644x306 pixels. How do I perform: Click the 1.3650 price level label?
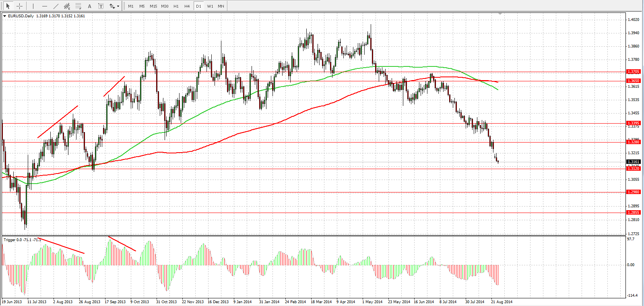tap(633, 81)
